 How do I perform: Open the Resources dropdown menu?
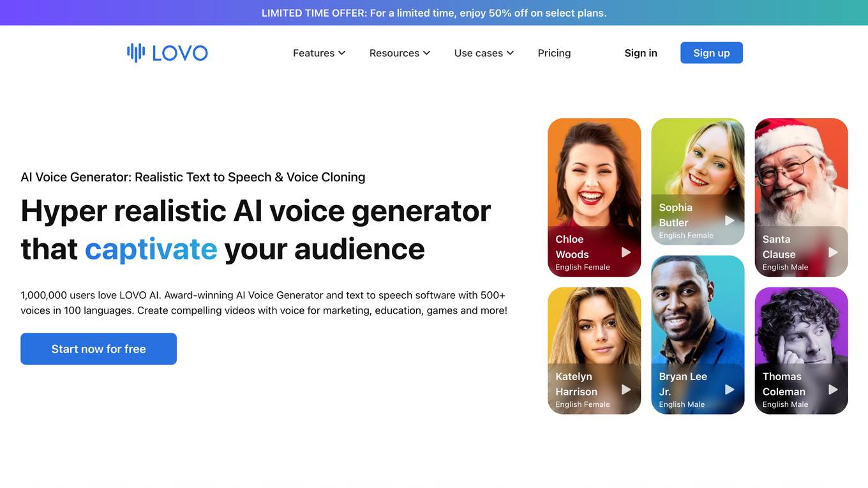[x=400, y=53]
